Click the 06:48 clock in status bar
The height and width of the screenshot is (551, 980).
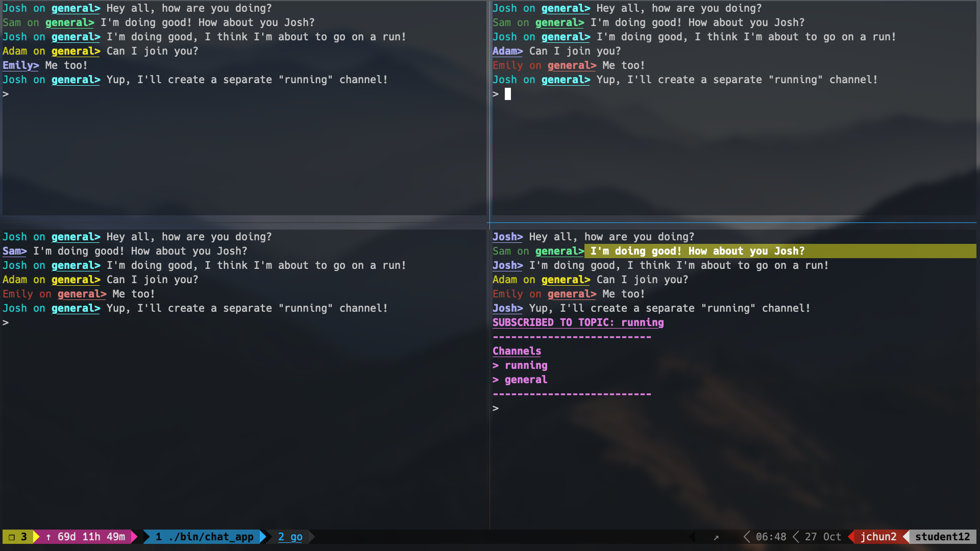point(771,537)
